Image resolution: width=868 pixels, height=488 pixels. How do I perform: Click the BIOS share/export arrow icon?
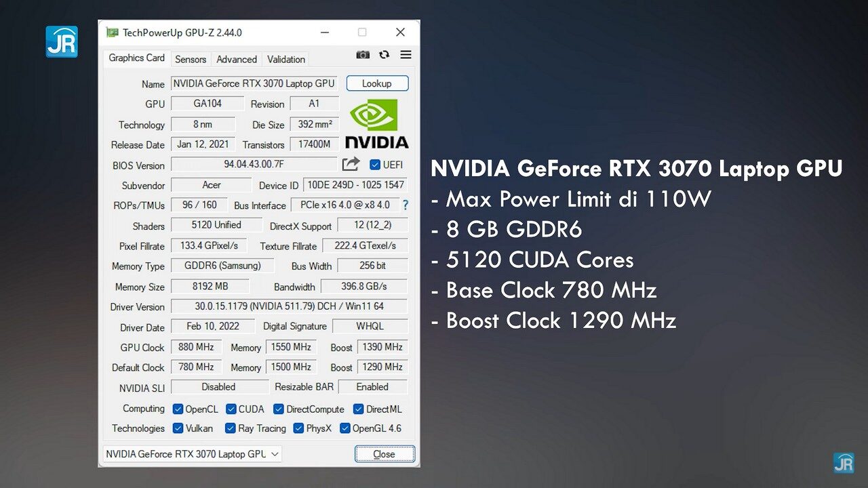pyautogui.click(x=351, y=164)
